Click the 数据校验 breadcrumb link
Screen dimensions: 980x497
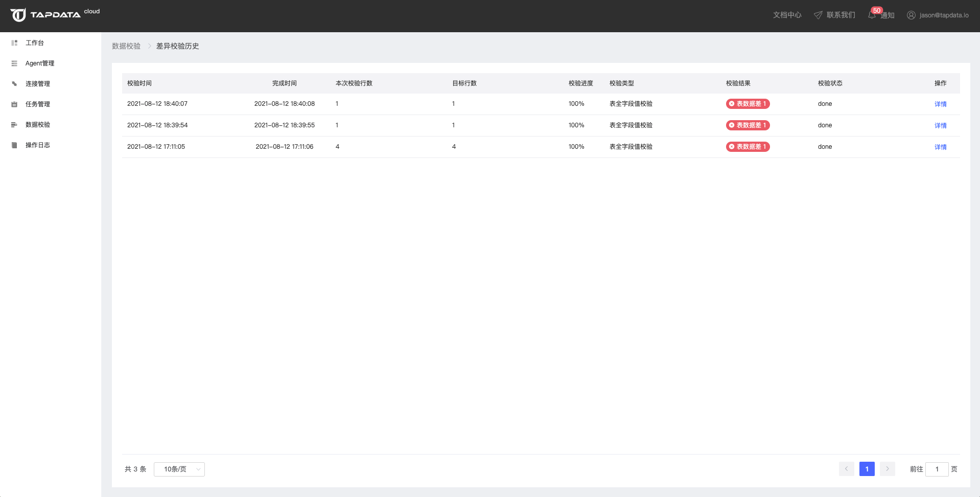[126, 46]
